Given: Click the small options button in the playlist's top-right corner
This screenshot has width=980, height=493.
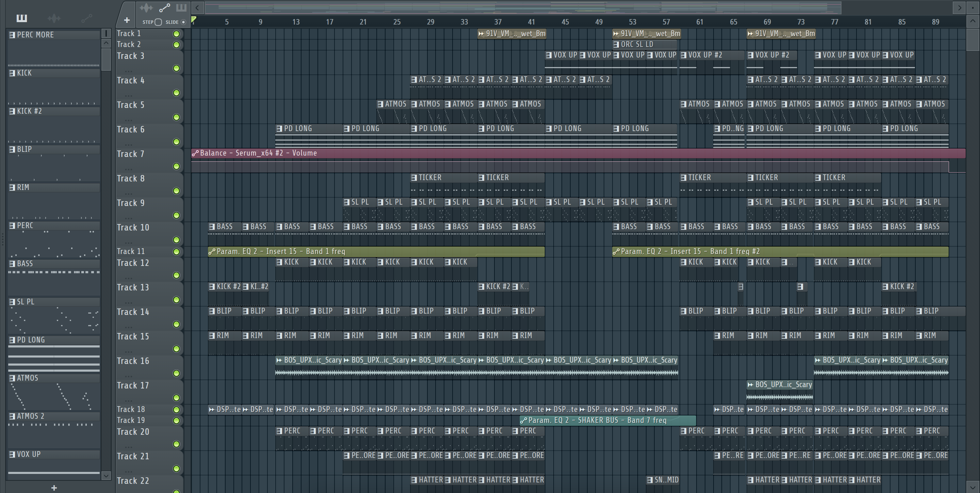Looking at the screenshot, I should click(x=973, y=7).
